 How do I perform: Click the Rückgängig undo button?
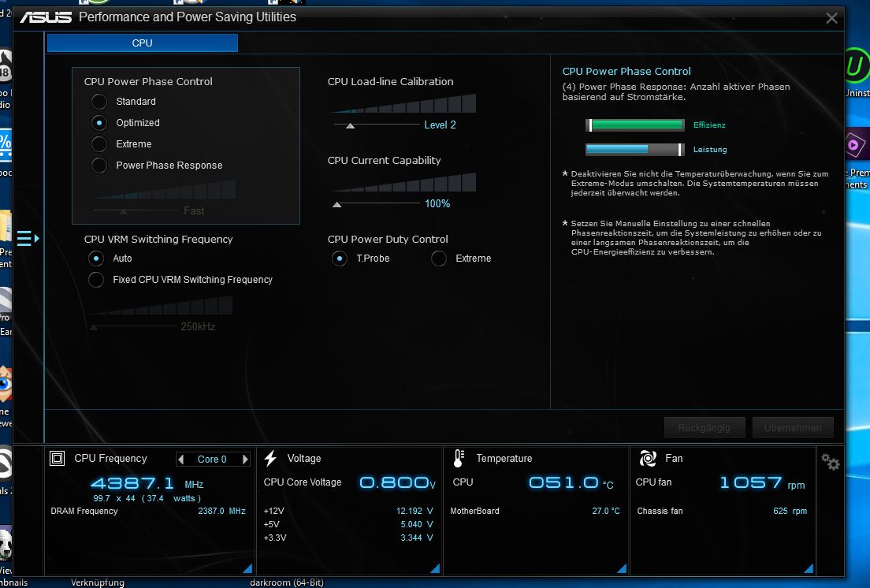tap(704, 428)
